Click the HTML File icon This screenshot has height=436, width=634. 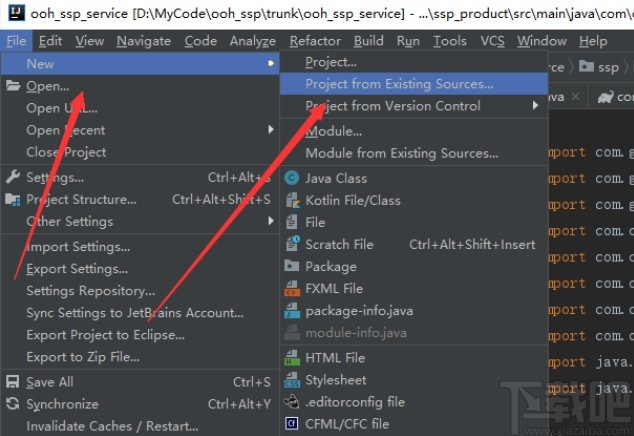coord(292,358)
